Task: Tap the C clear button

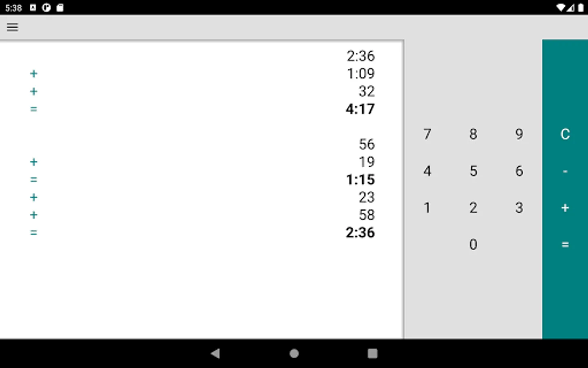Action: point(565,134)
